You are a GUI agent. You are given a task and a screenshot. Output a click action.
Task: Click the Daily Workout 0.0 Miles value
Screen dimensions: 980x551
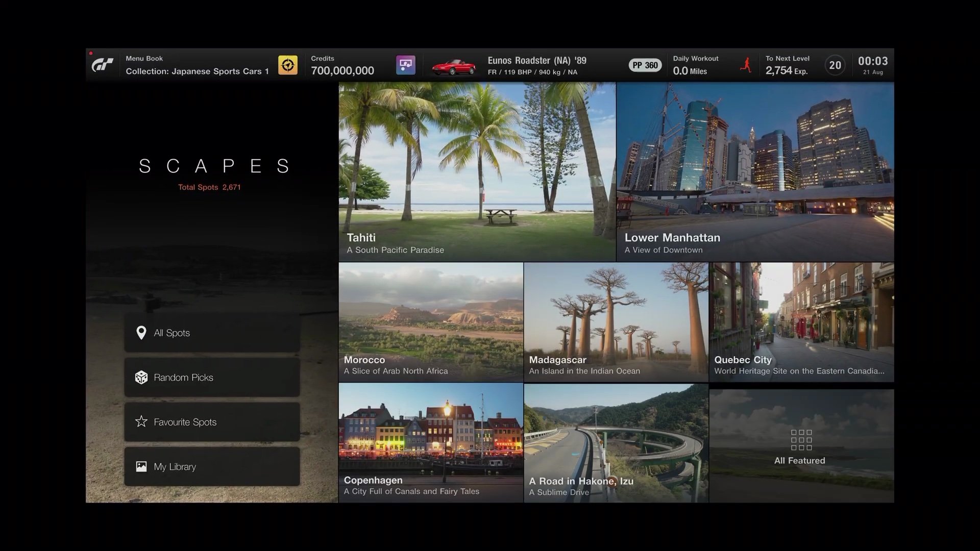pyautogui.click(x=690, y=71)
